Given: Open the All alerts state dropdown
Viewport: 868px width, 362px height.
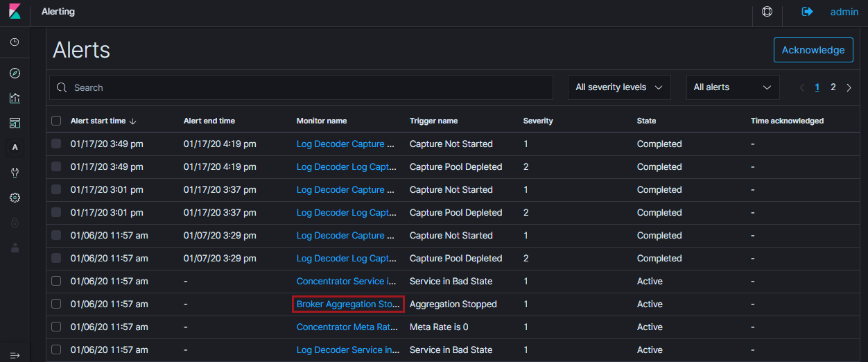Looking at the screenshot, I should point(732,87).
